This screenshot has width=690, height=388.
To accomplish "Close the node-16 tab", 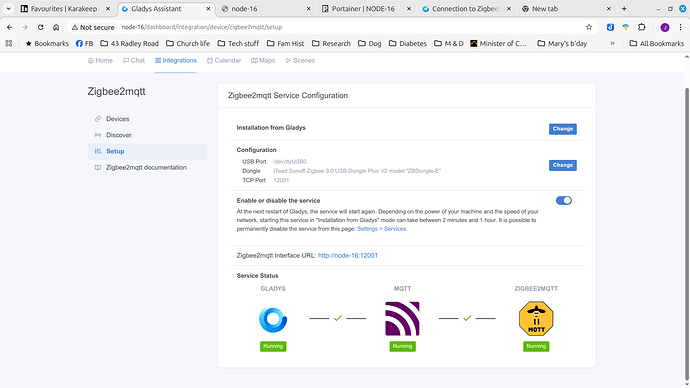I will (308, 9).
